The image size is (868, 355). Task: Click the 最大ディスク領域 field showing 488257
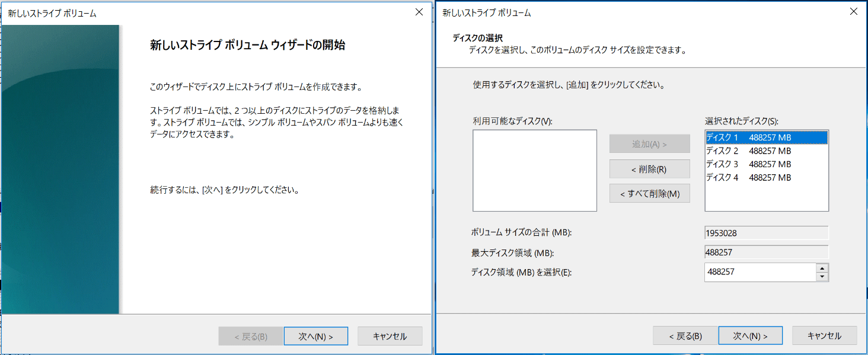coord(766,252)
